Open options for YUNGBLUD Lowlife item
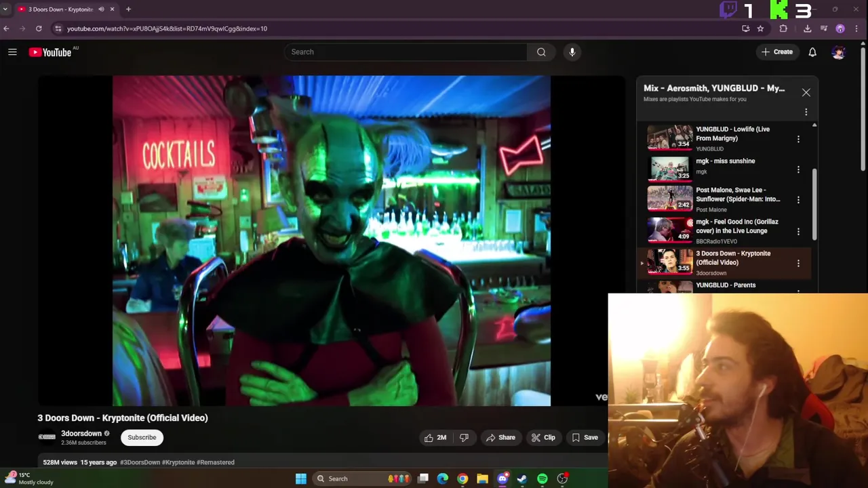Viewport: 868px width, 488px height. tap(798, 139)
